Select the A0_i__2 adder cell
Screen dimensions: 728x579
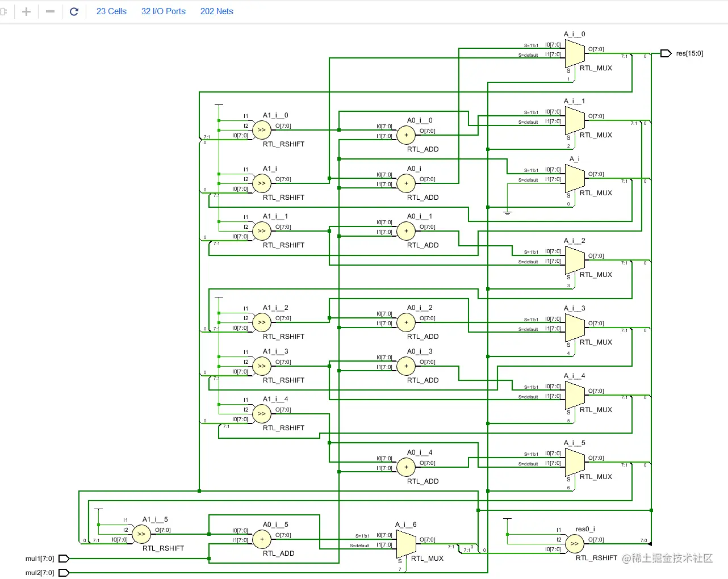(406, 322)
